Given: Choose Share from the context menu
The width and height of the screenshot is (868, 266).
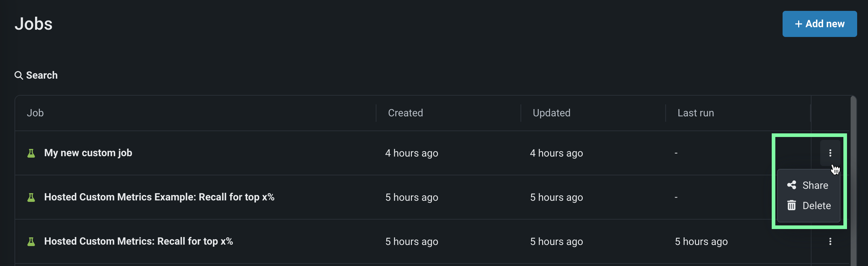Looking at the screenshot, I should click(x=815, y=185).
